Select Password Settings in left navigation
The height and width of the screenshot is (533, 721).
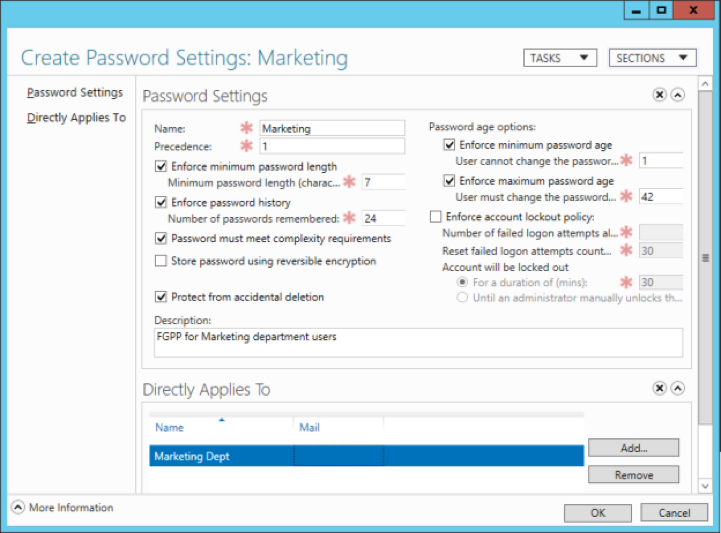(75, 93)
